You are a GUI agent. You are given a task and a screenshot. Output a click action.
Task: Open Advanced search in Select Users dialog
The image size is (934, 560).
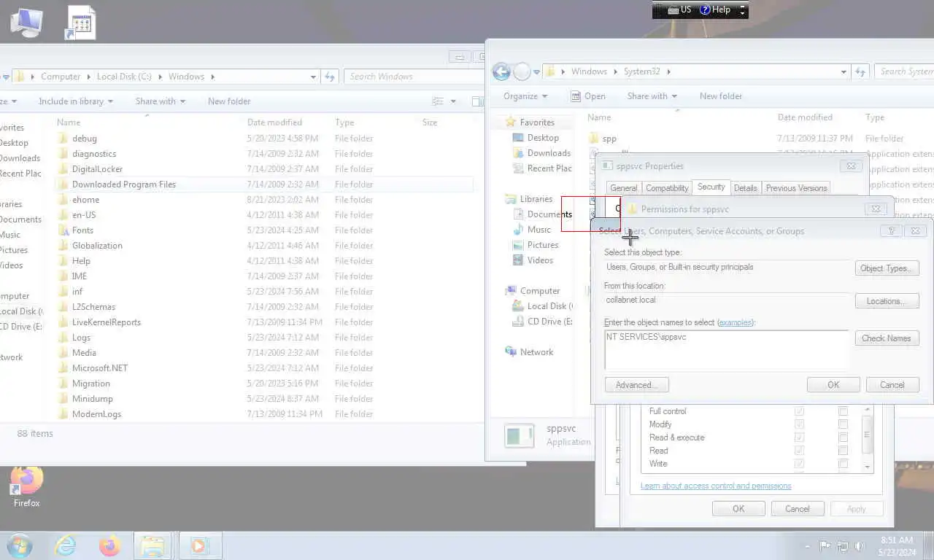pyautogui.click(x=636, y=385)
